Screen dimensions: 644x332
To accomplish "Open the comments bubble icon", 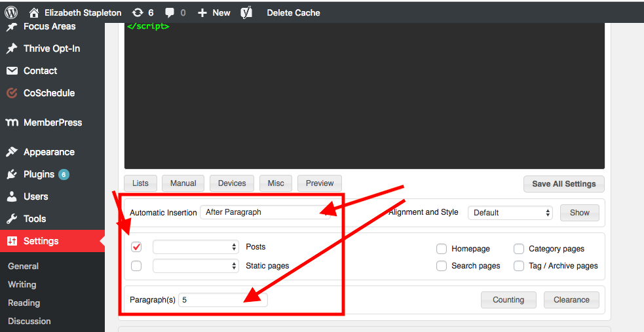I will tap(169, 12).
